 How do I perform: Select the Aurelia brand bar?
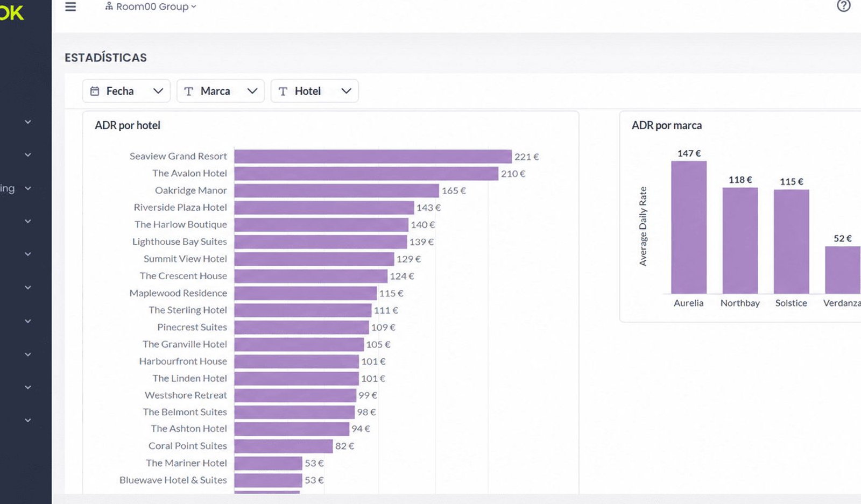689,227
